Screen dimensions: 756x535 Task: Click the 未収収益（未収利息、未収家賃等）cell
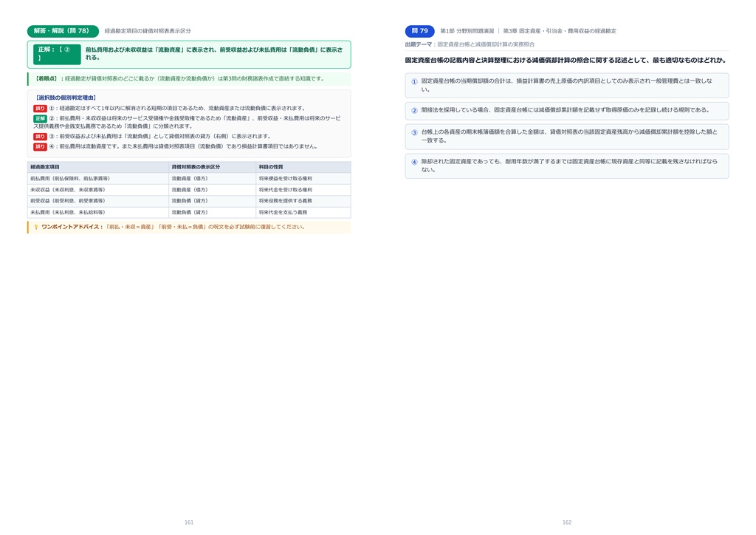pos(98,190)
